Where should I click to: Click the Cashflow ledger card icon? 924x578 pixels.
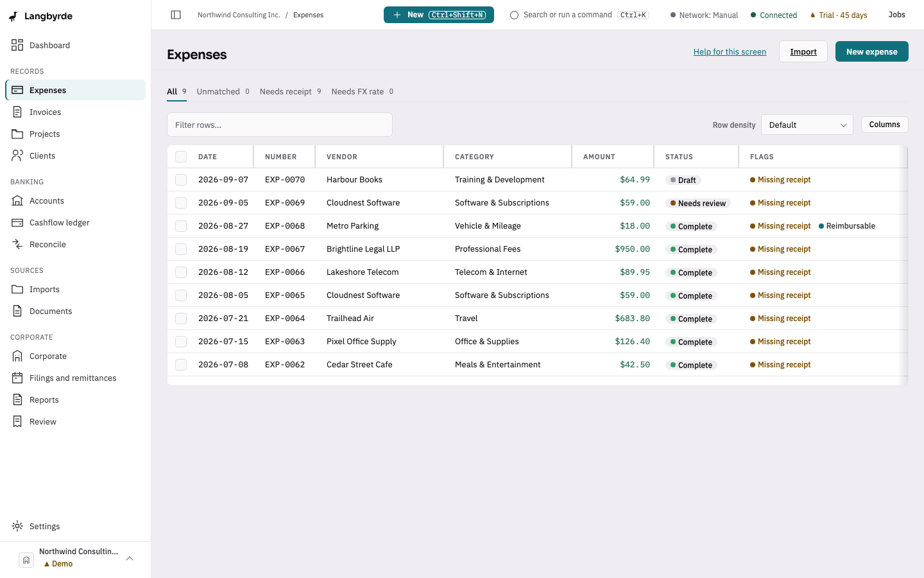tap(17, 222)
